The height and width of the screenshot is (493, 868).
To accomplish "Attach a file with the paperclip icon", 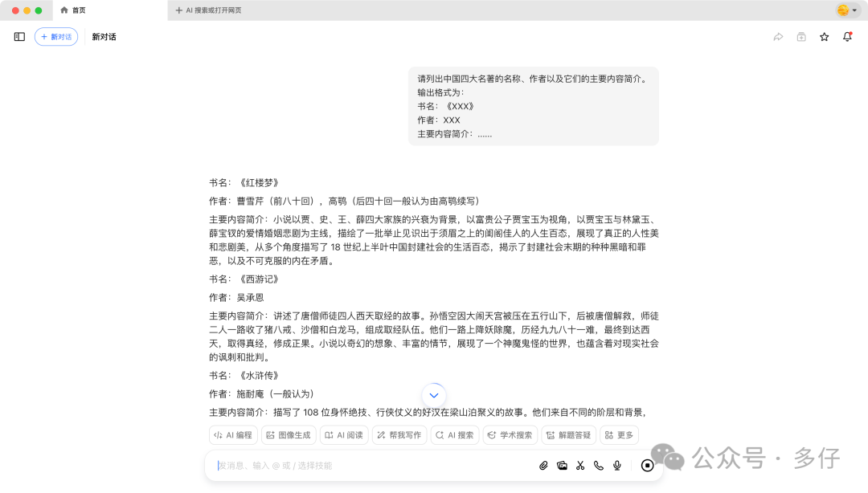I will click(x=543, y=466).
